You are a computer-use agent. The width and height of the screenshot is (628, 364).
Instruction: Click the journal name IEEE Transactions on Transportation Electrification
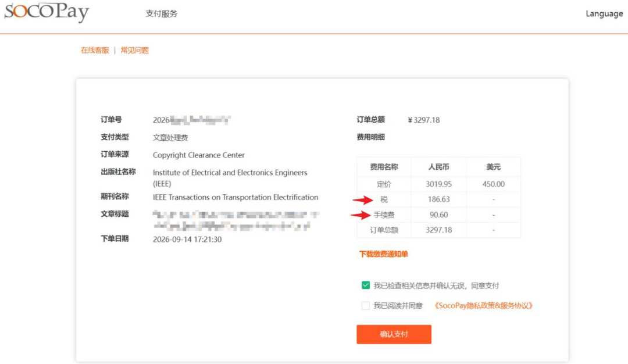(x=235, y=198)
